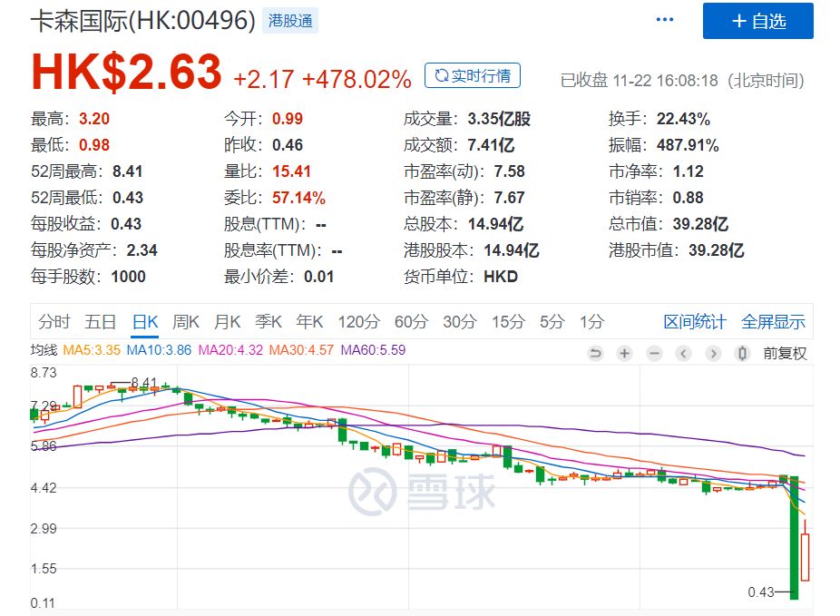
Task: Refresh with 实时行情 button
Action: (x=473, y=75)
